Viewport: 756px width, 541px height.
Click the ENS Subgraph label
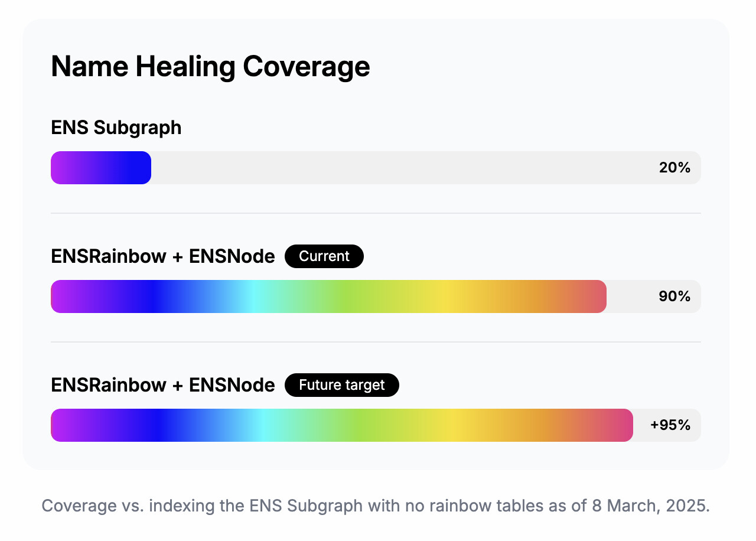tap(116, 128)
